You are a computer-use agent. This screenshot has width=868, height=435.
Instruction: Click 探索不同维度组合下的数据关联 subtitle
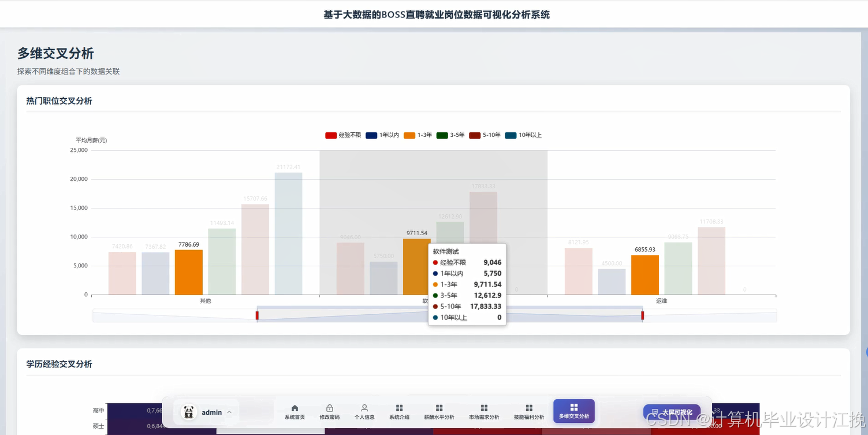(x=68, y=72)
